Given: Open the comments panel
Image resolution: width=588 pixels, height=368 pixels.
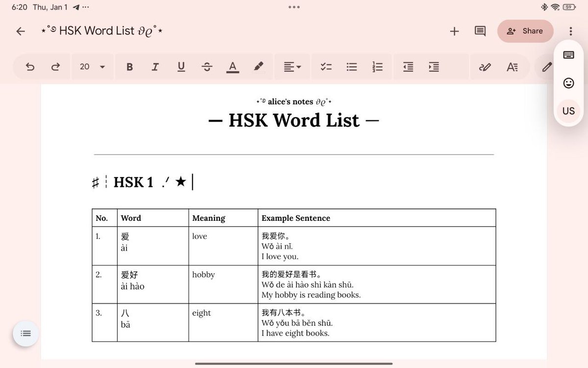Looking at the screenshot, I should [480, 31].
